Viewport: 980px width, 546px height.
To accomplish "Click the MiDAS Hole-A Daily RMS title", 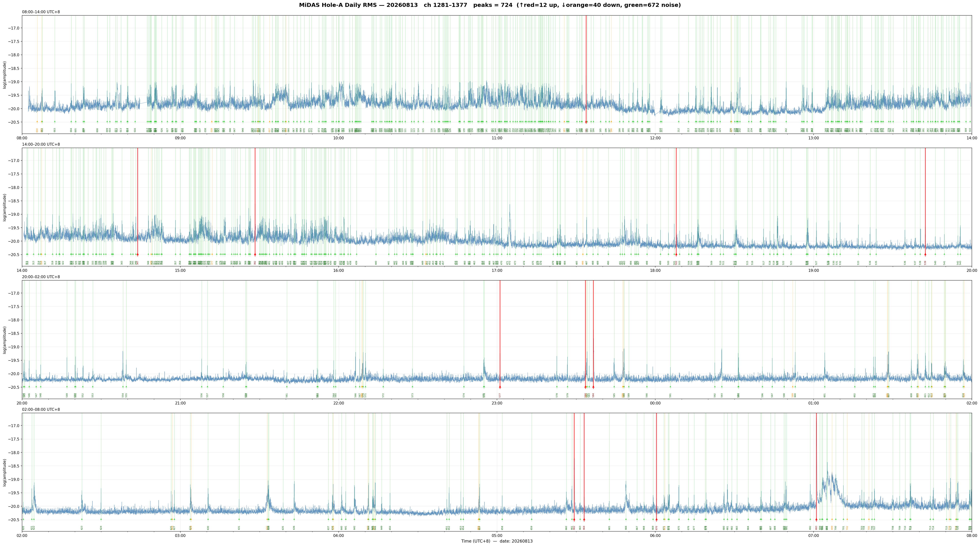I will [x=490, y=5].
